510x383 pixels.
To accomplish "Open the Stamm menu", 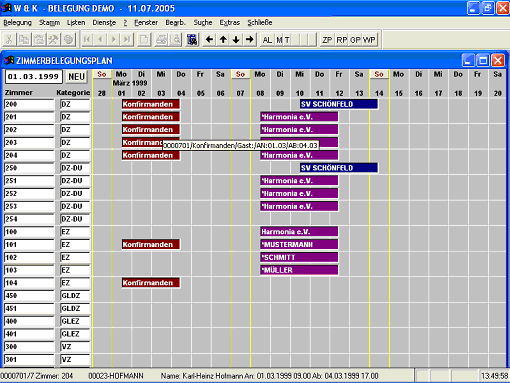I will click(x=49, y=22).
